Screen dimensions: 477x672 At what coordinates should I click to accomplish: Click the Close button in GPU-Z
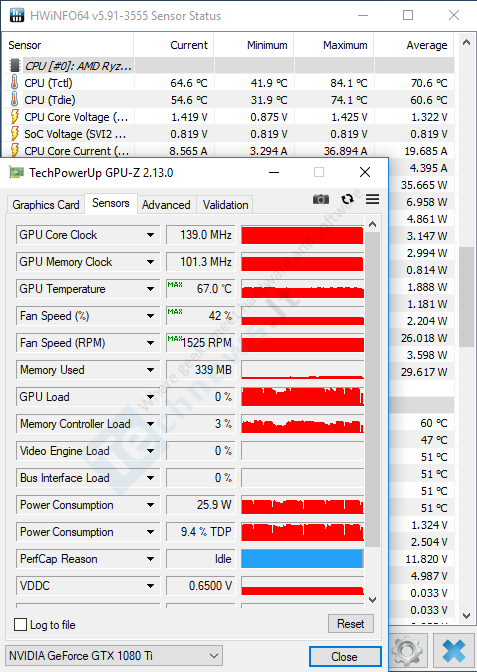pos(345,657)
